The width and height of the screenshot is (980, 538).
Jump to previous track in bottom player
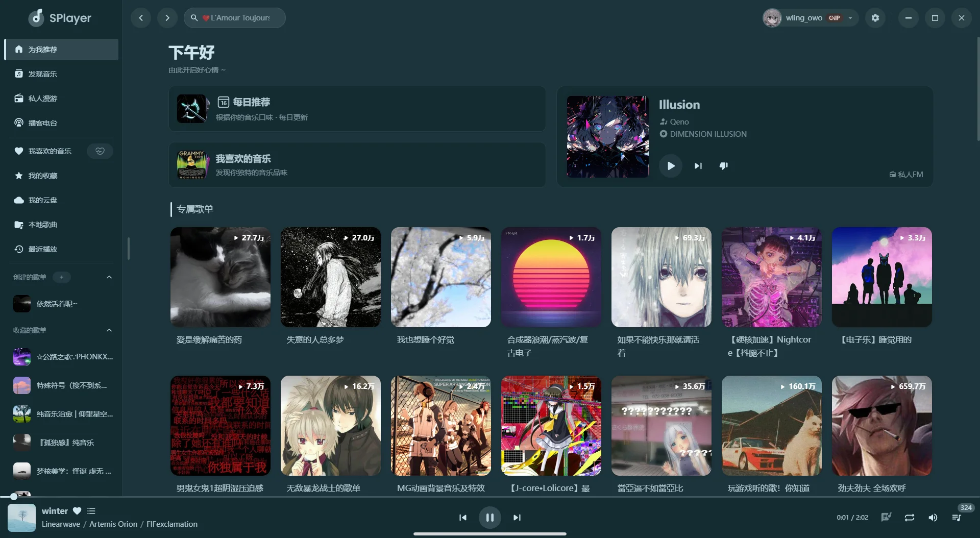pyautogui.click(x=463, y=518)
